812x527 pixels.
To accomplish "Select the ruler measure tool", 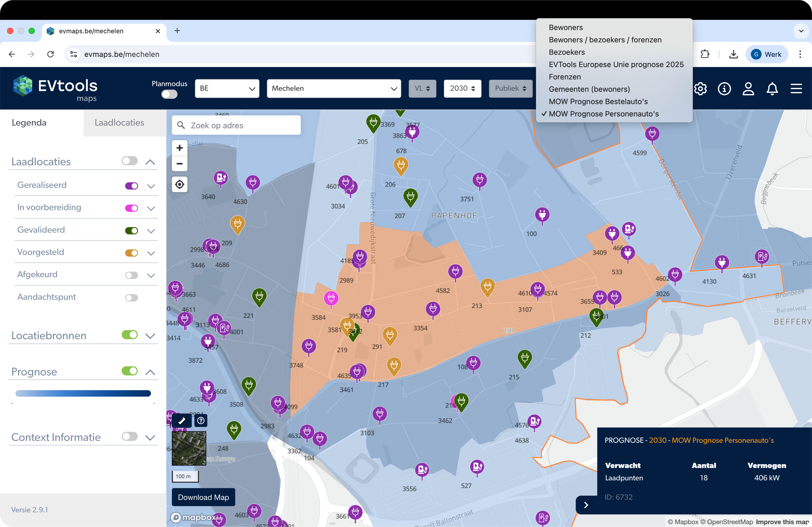I will (x=182, y=421).
